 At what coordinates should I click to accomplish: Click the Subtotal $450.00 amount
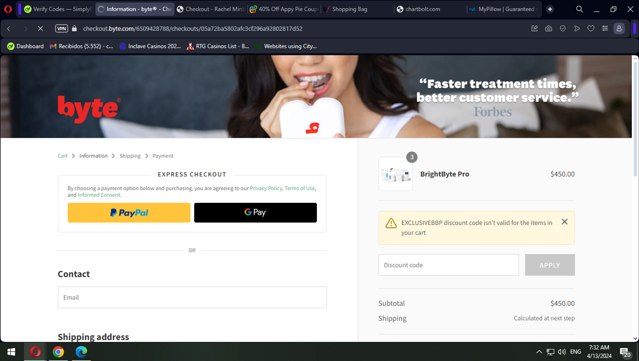[562, 303]
